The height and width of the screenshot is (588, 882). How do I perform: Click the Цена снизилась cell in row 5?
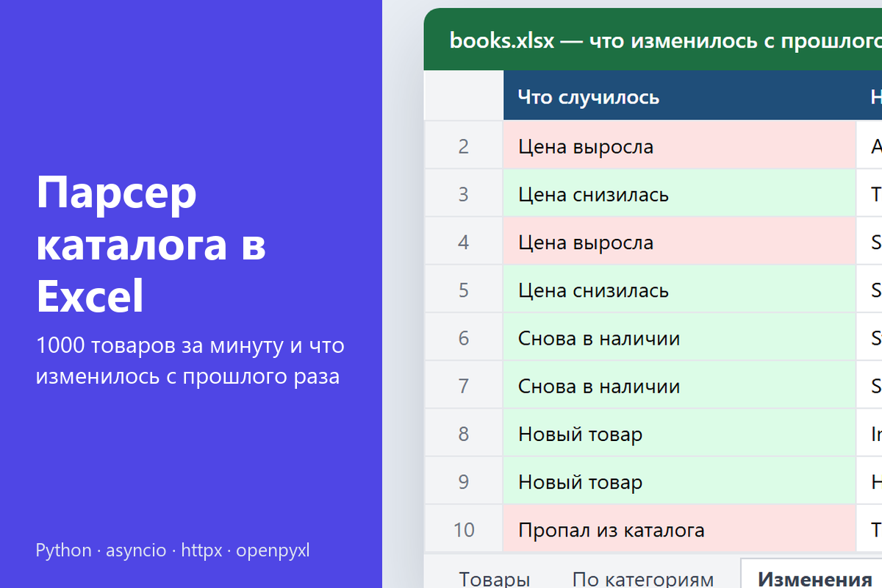point(680,290)
